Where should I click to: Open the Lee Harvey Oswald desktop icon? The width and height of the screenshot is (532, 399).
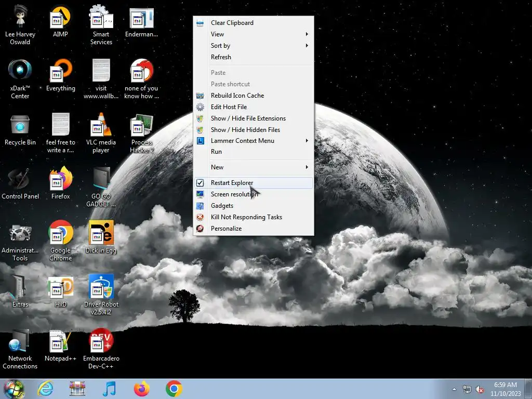tap(20, 24)
